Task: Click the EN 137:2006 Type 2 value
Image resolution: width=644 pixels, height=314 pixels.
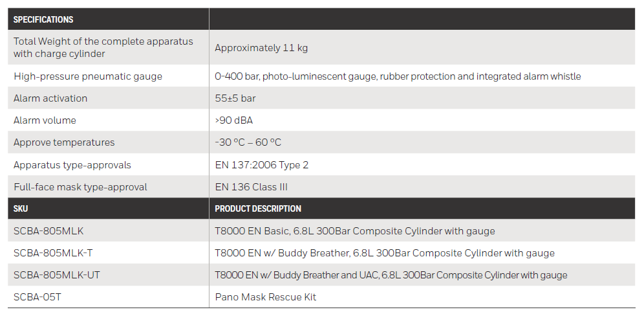Action: (261, 165)
